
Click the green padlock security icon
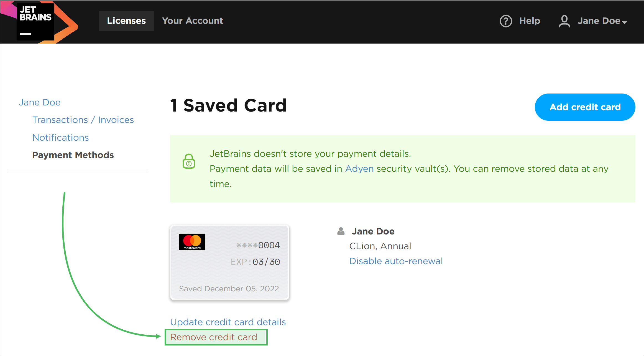189,161
